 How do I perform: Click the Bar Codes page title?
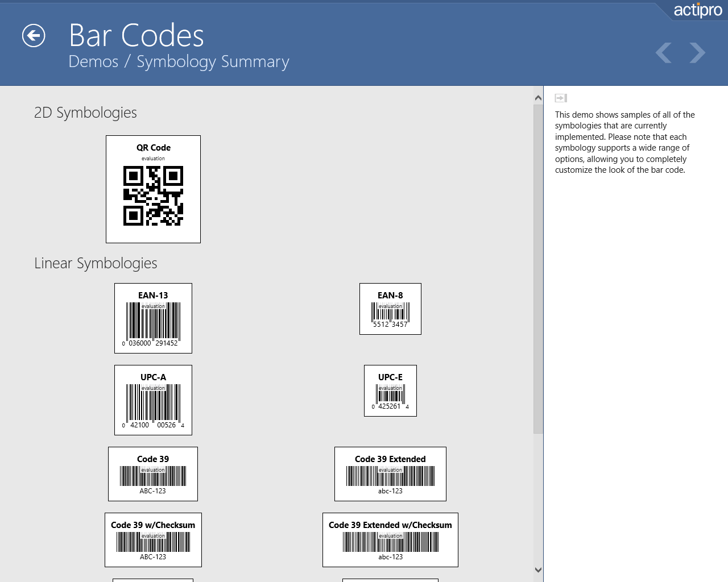pyautogui.click(x=136, y=35)
